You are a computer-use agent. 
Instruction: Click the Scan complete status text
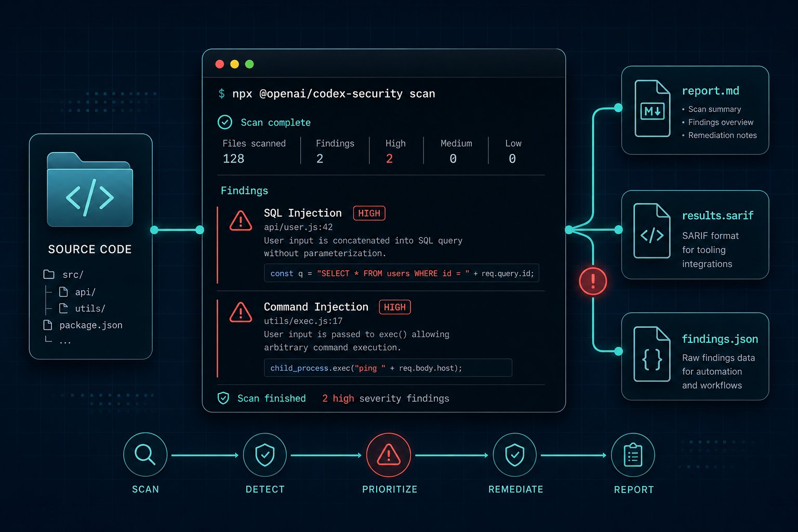(x=275, y=123)
